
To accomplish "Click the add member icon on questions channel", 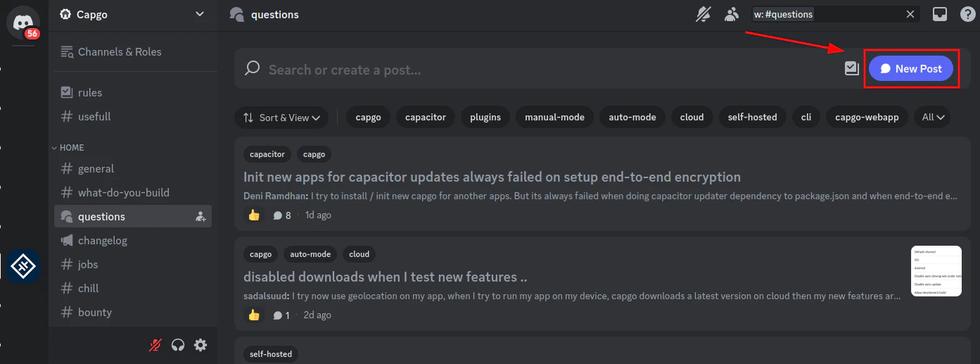I will 201,217.
